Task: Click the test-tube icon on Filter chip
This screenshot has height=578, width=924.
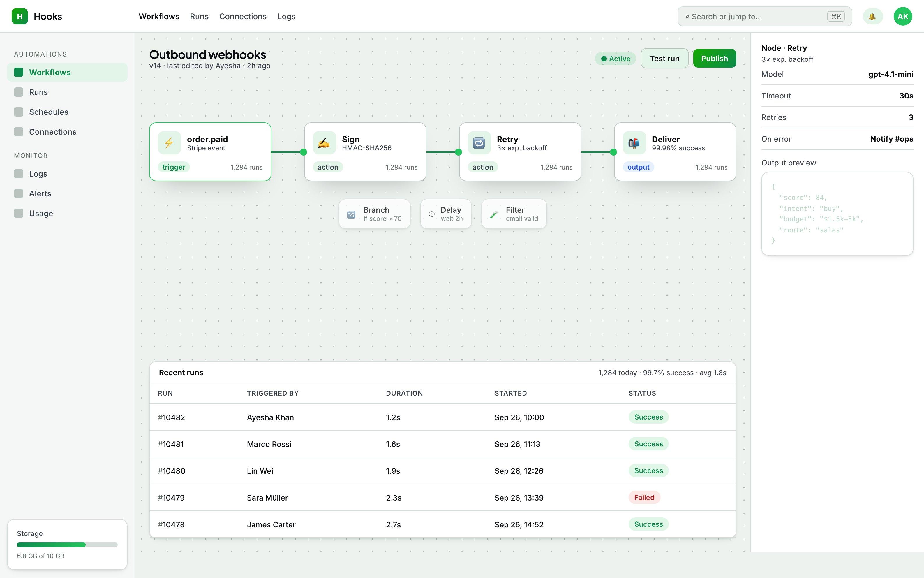Action: point(493,214)
